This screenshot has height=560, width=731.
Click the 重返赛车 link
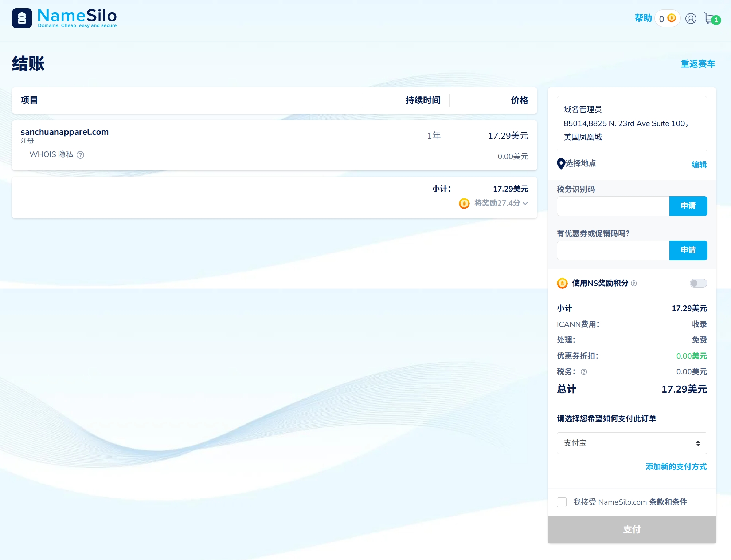tap(697, 64)
